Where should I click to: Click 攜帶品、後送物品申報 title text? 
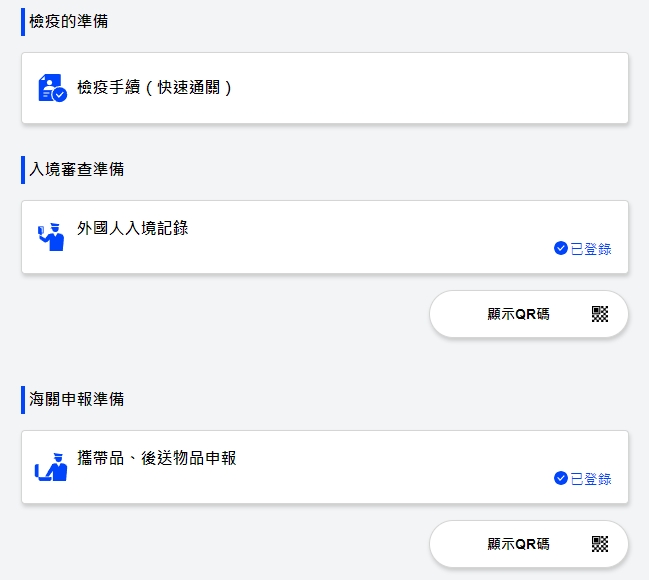156,458
